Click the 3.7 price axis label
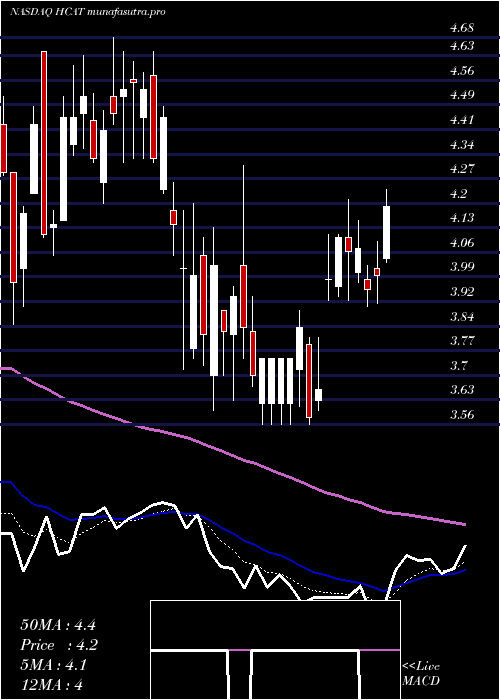The image size is (500, 700). [458, 366]
